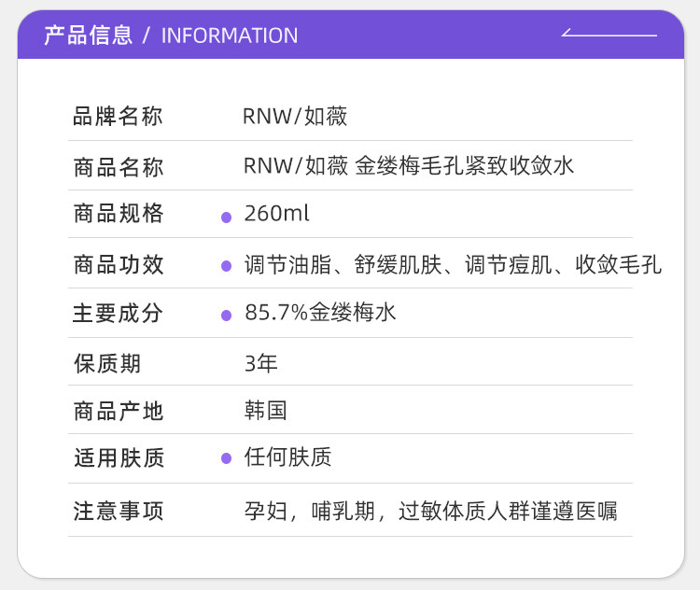
Task: Click the purple bullet beside 260ml
Action: (226, 218)
